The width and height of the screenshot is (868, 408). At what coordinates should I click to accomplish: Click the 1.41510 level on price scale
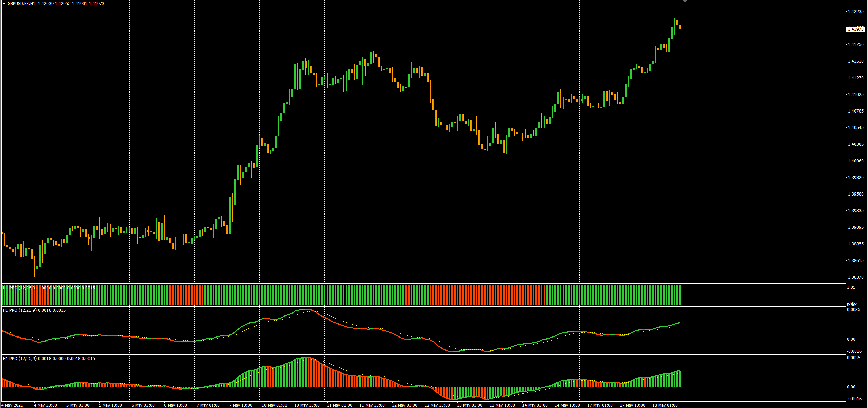coord(855,61)
